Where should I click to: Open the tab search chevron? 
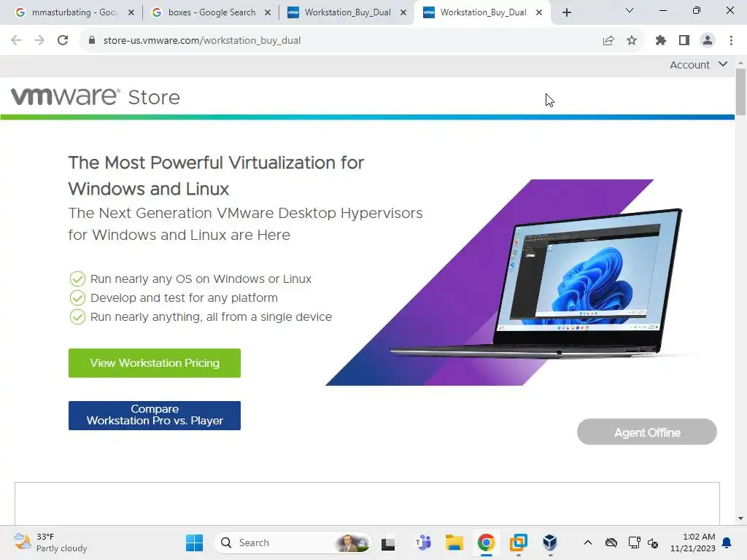[x=630, y=10]
